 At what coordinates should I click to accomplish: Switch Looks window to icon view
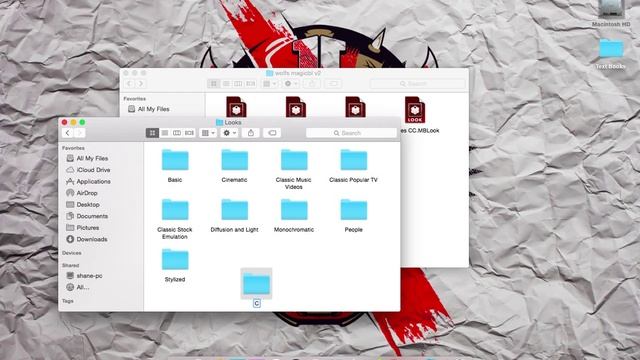152,133
